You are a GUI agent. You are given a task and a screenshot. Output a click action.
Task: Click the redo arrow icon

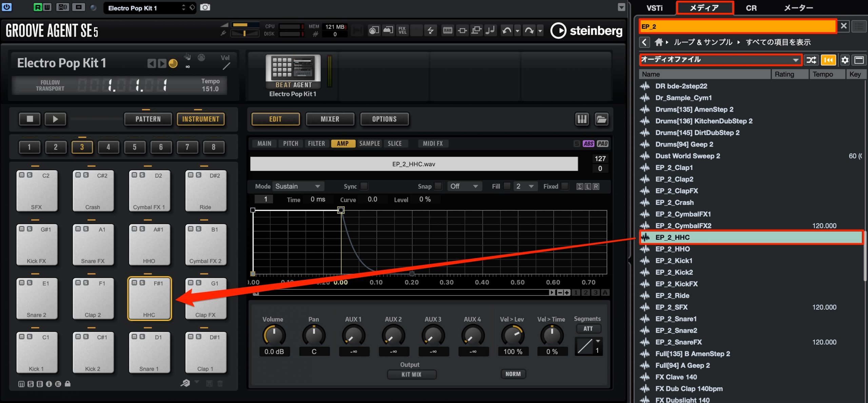(x=529, y=31)
